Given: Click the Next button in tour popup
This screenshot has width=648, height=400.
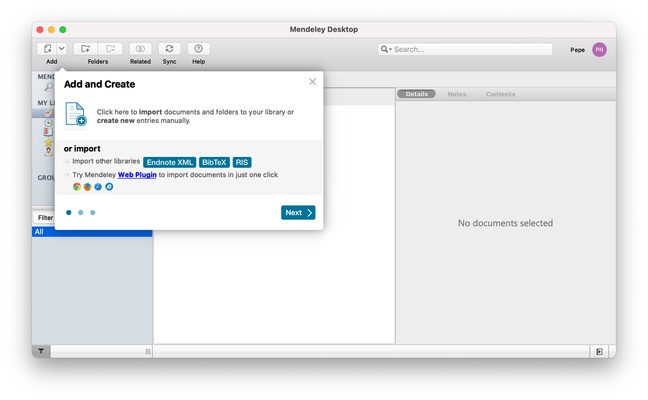Looking at the screenshot, I should point(298,212).
